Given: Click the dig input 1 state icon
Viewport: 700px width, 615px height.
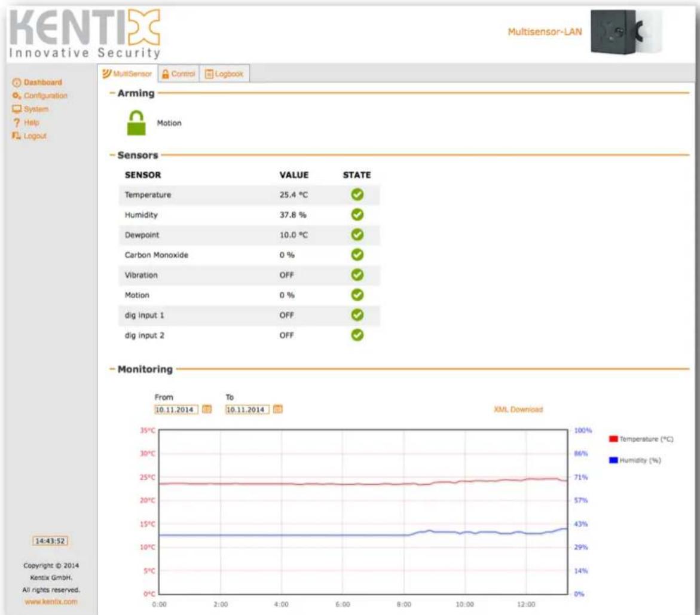Looking at the screenshot, I should click(x=357, y=315).
